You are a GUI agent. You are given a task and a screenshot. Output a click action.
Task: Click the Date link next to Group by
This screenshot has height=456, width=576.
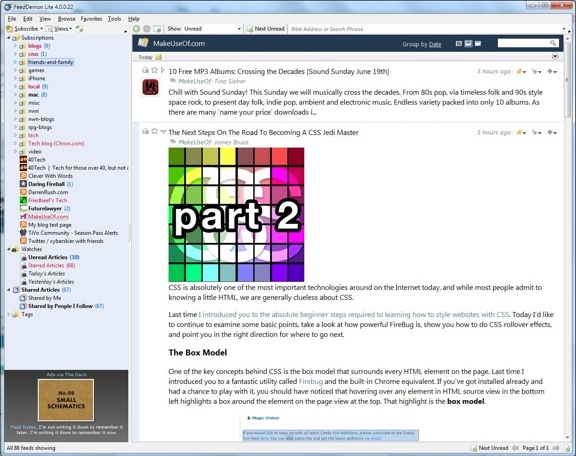point(435,44)
